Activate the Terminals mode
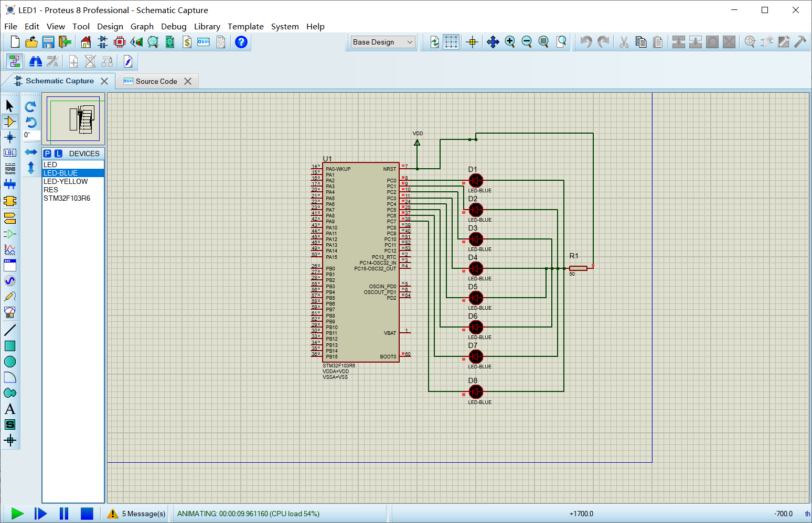Viewport: 812px width, 523px height. (x=9, y=219)
